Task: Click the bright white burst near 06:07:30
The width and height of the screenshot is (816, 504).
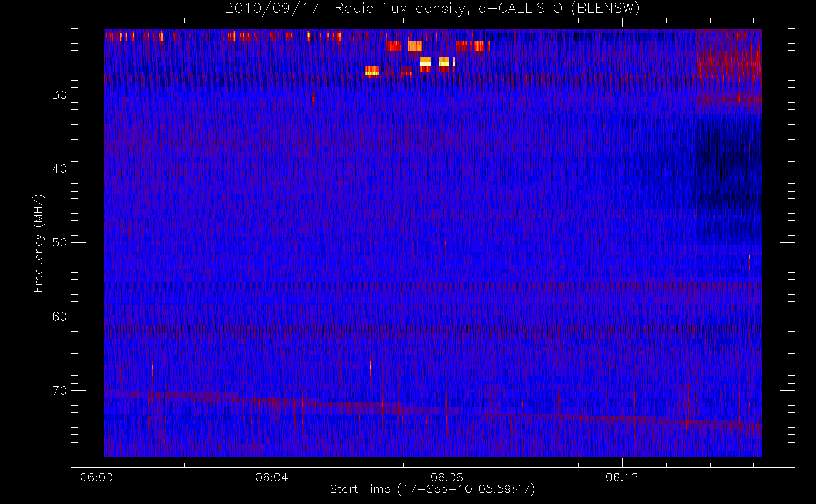Action: (425, 64)
